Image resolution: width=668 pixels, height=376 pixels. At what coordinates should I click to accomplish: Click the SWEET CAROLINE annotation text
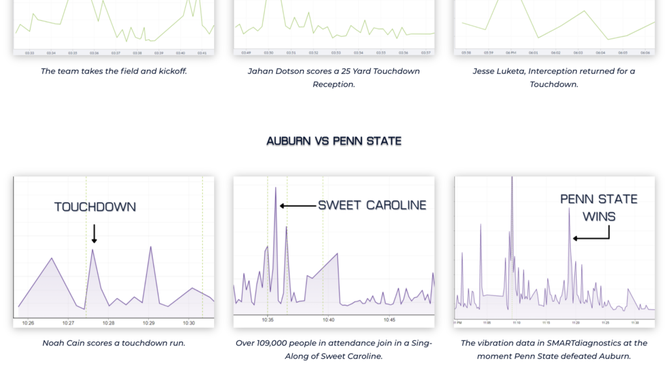(372, 205)
